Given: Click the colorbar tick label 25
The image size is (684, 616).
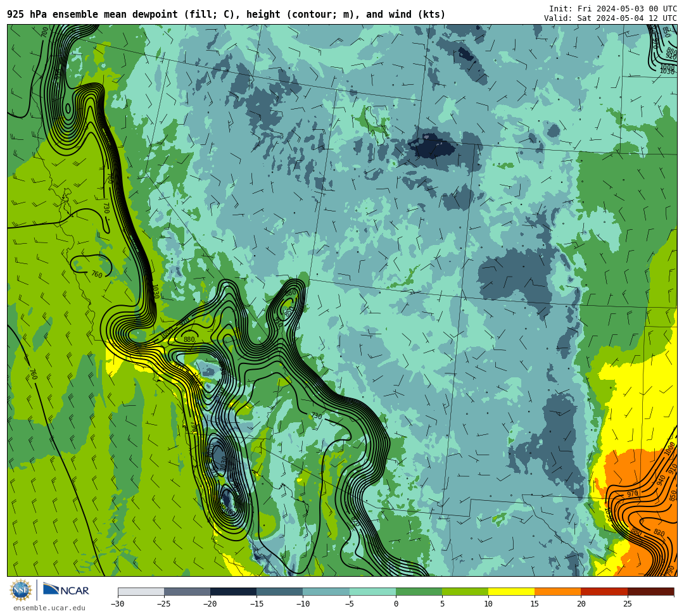Looking at the screenshot, I should pos(627,604).
